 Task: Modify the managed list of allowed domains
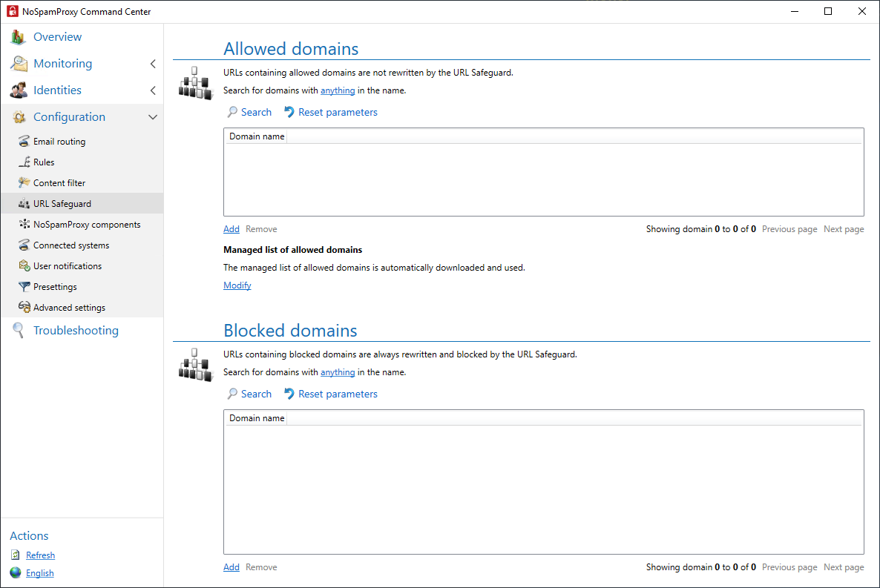pyautogui.click(x=237, y=285)
